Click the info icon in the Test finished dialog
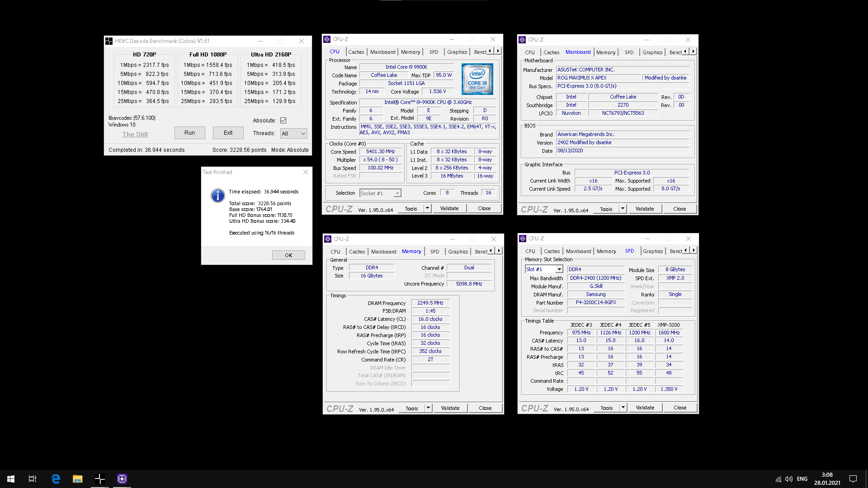The width and height of the screenshot is (868, 488). tap(218, 196)
